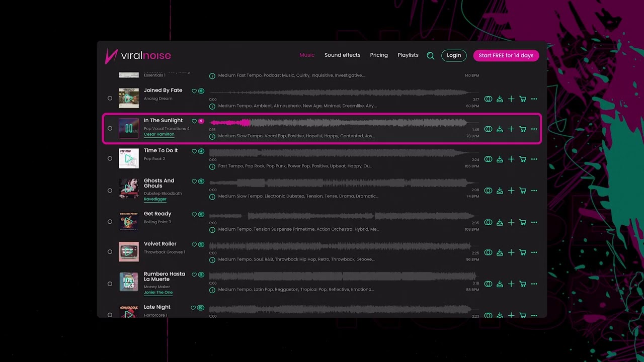
Task: Select the Time To Do It radio circle
Action: pos(110,159)
